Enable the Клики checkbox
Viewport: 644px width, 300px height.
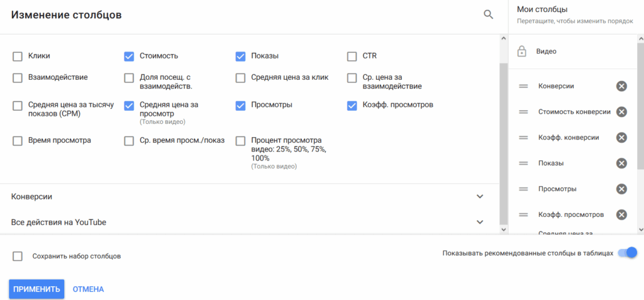[18, 57]
